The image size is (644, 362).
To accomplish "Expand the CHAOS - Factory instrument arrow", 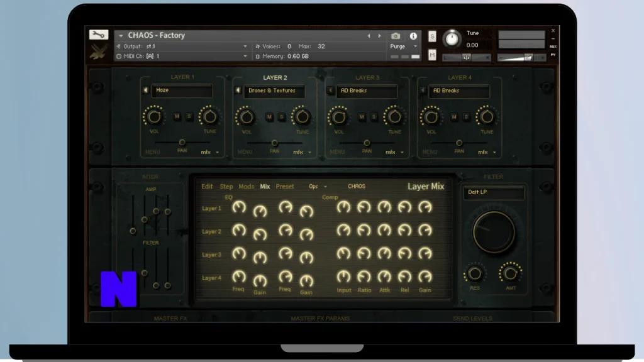I will click(x=121, y=36).
